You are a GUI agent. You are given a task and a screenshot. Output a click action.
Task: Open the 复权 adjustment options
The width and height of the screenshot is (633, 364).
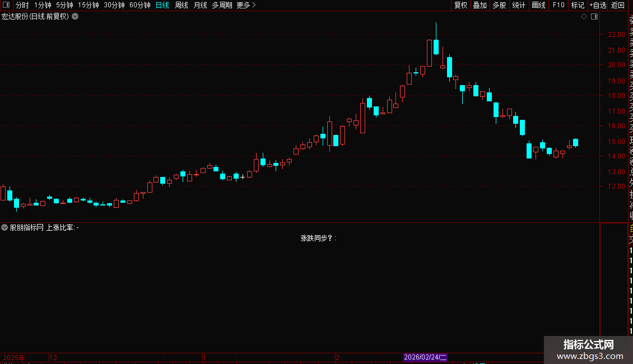460,5
